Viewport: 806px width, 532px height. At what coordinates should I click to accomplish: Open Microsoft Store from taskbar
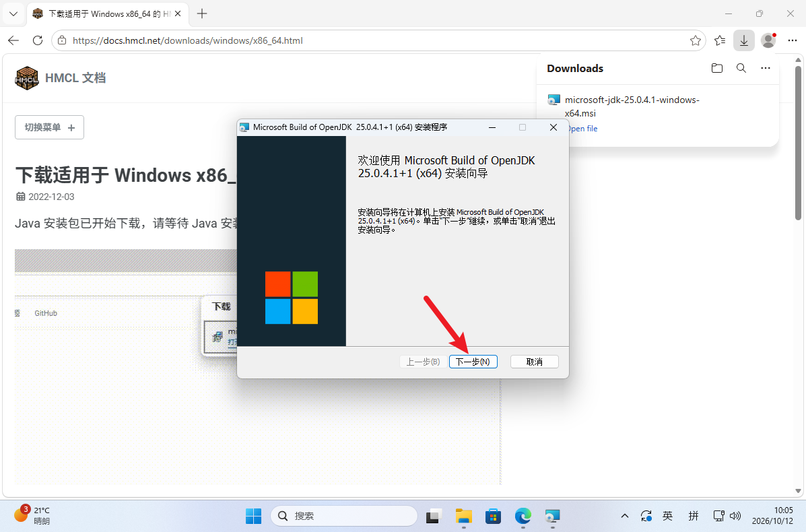[x=493, y=516]
